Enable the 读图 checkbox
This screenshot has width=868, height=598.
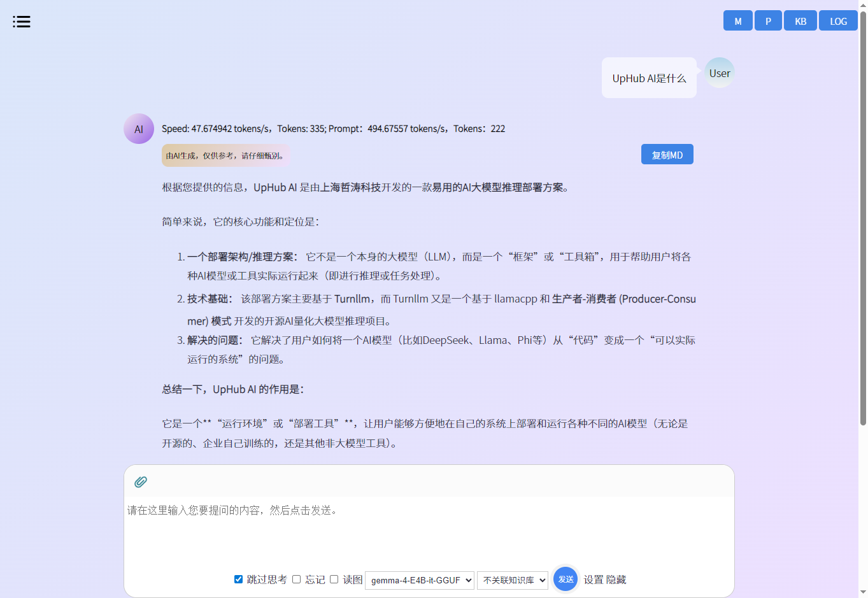click(x=334, y=580)
